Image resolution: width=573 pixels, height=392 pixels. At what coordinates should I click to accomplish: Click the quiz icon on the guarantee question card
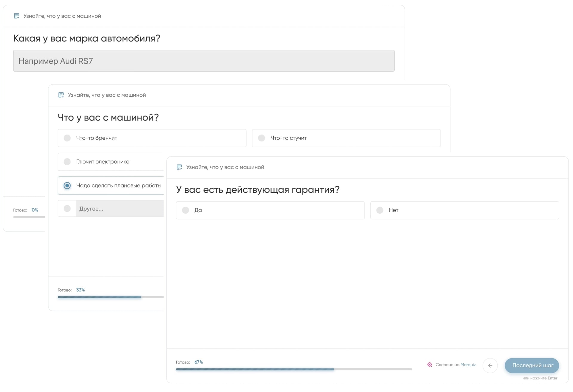(179, 167)
